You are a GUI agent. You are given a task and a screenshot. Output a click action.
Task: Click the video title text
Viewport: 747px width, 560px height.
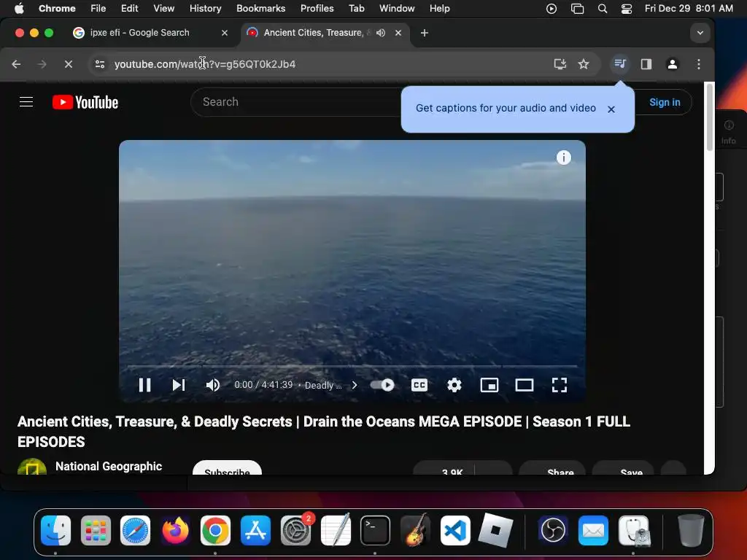[324, 432]
